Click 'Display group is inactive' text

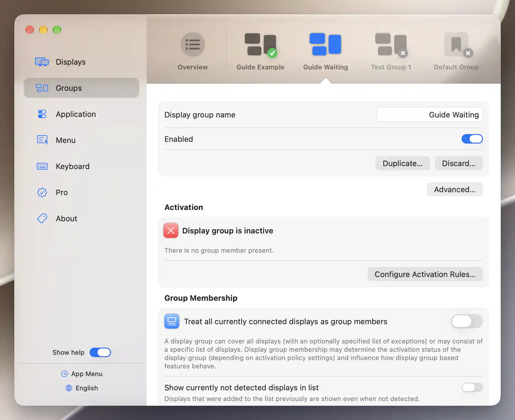pos(228,230)
